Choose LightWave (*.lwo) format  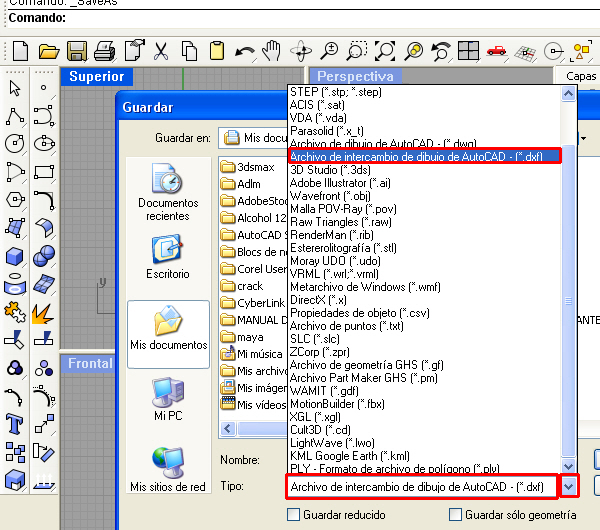click(425, 443)
